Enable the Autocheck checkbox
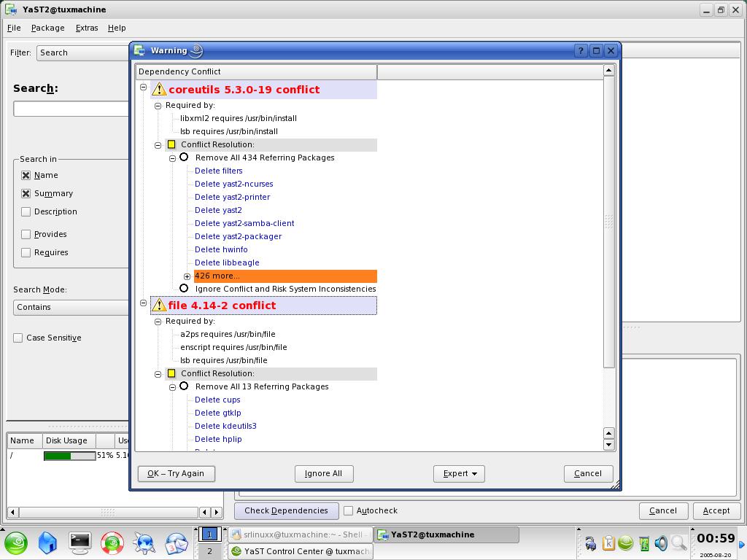Screen dimensions: 747x560 tap(348, 510)
